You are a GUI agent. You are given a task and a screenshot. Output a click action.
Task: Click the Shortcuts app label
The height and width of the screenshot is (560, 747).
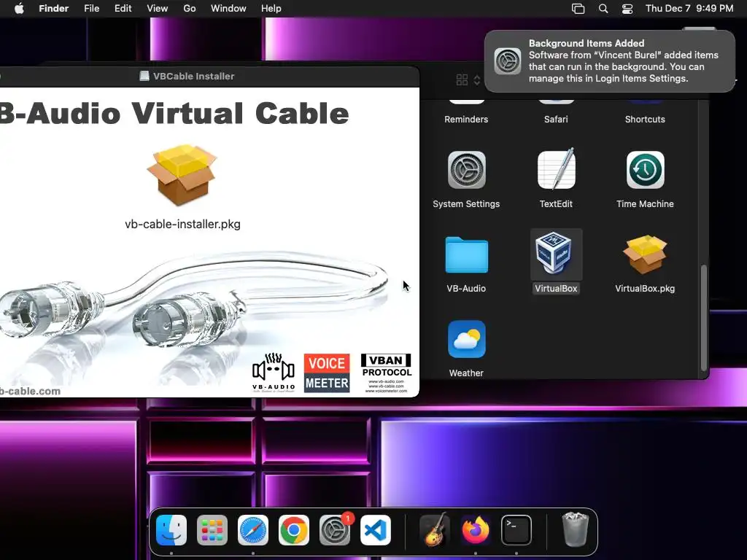645,120
